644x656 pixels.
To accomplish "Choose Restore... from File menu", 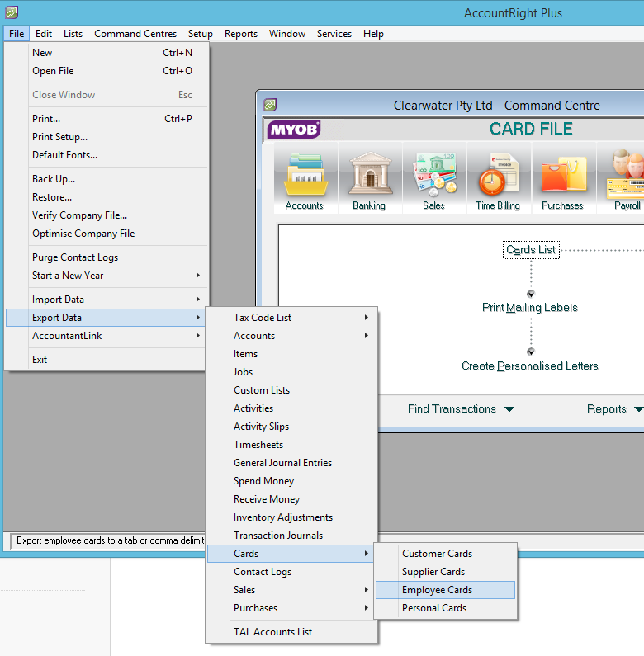I will [x=107, y=197].
